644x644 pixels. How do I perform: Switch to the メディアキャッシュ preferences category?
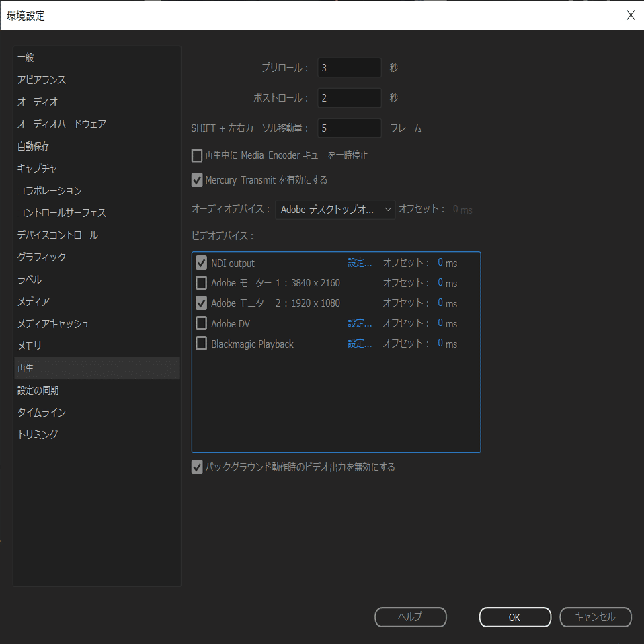[x=53, y=323]
